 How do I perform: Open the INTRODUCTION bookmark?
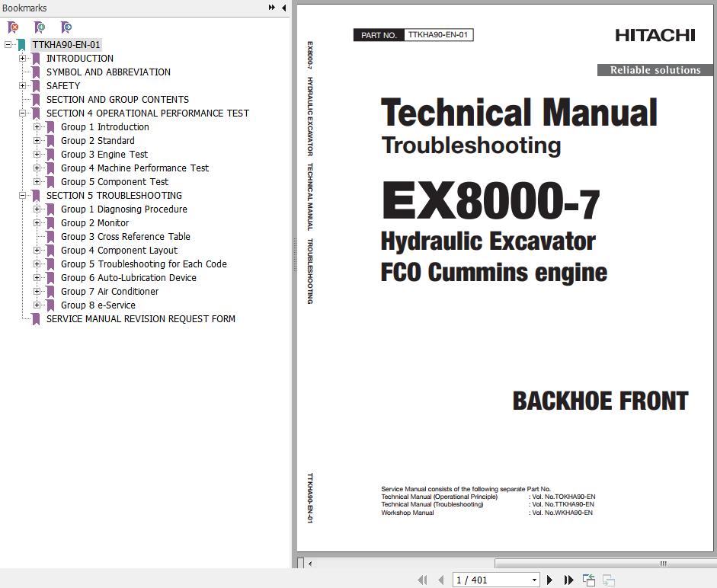(80, 59)
